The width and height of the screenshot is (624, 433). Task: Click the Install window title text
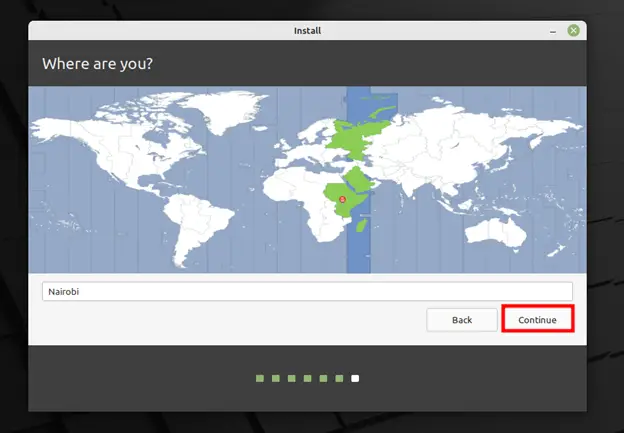(307, 31)
